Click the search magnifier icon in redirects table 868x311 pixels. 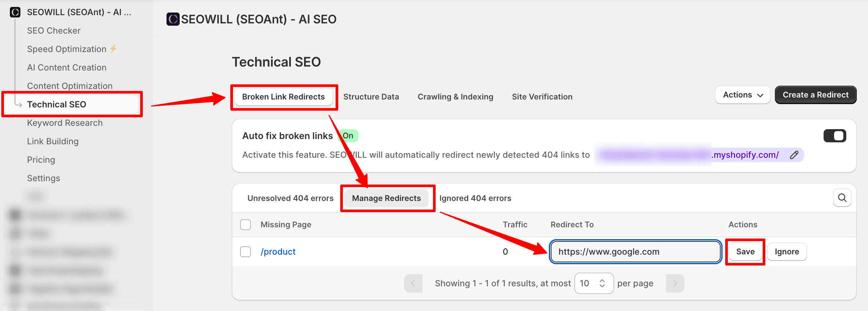(x=842, y=198)
